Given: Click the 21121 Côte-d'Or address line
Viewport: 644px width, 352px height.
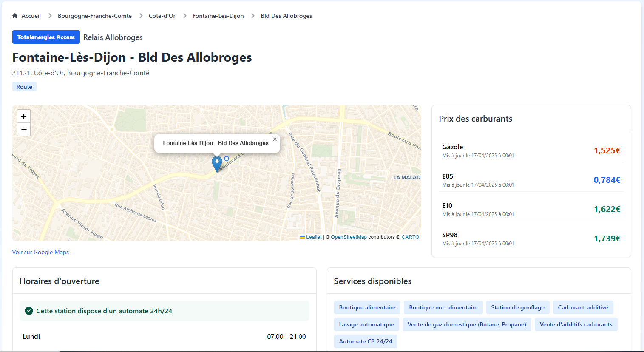Looking at the screenshot, I should tap(81, 73).
